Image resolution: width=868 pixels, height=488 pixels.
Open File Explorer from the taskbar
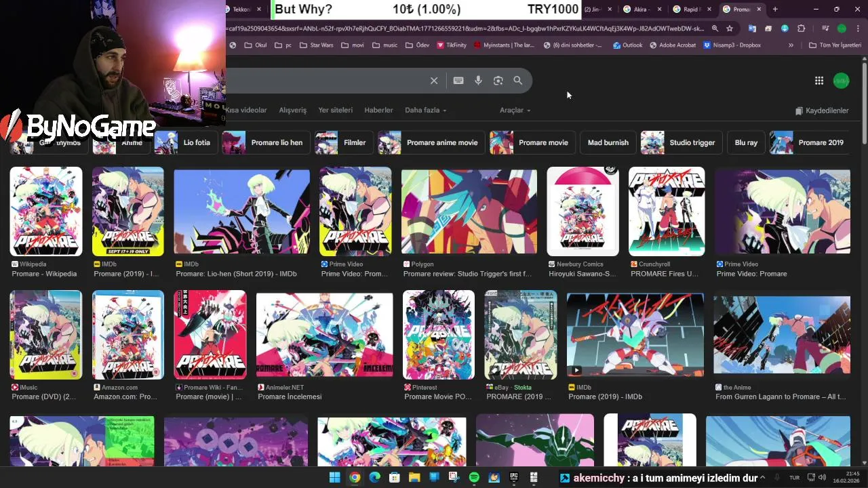click(414, 478)
